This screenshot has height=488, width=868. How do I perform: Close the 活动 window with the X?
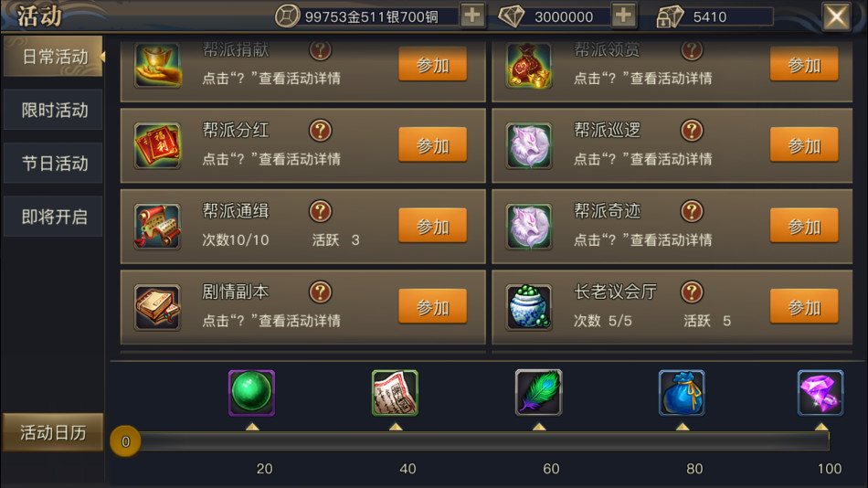836,16
